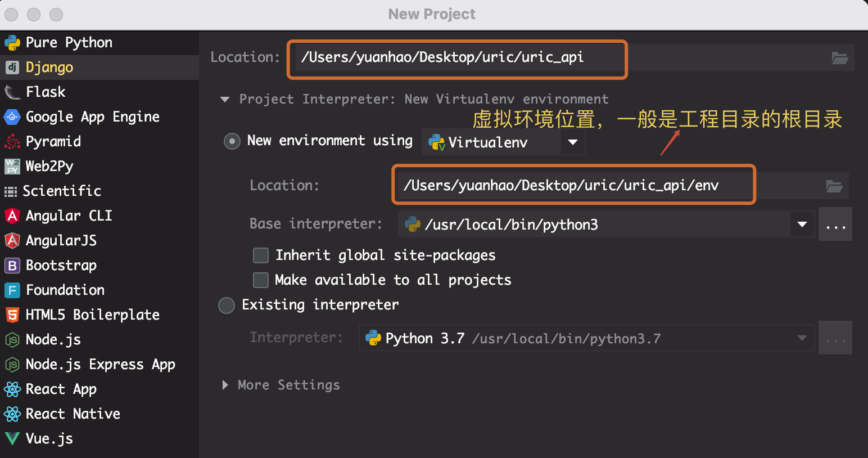Viewport: 868px width, 458px height.
Task: Click the Angular CLI red icon
Action: click(12, 216)
